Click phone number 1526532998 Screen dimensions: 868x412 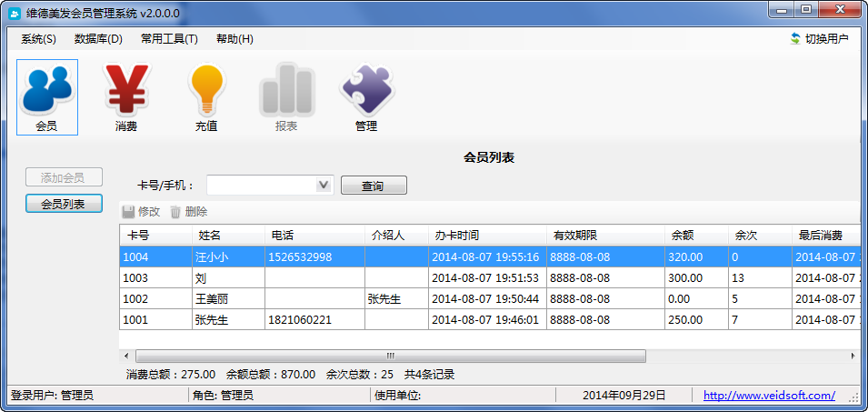click(x=314, y=257)
